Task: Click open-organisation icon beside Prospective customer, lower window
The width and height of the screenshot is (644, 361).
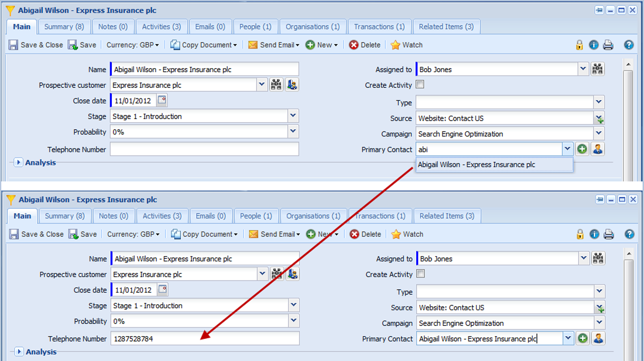Action: (x=292, y=274)
